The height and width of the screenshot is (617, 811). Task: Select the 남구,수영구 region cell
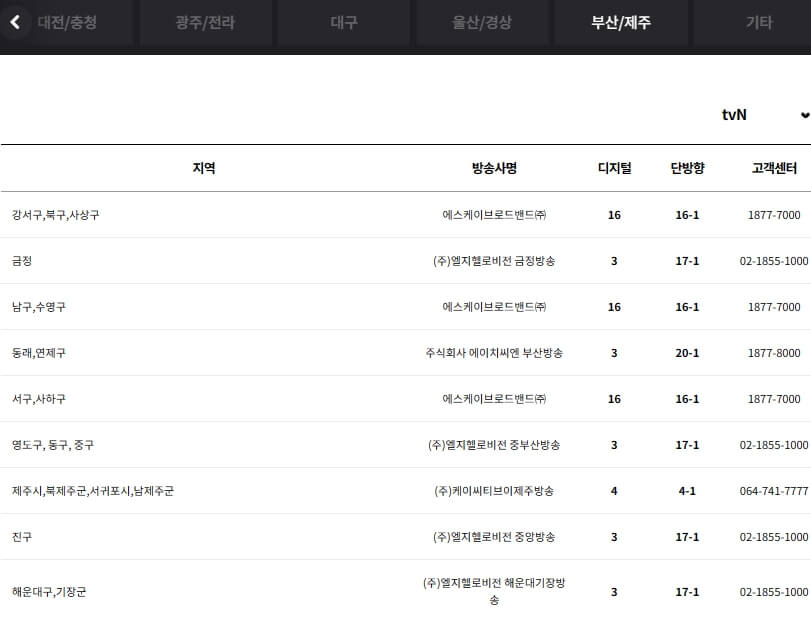(39, 307)
